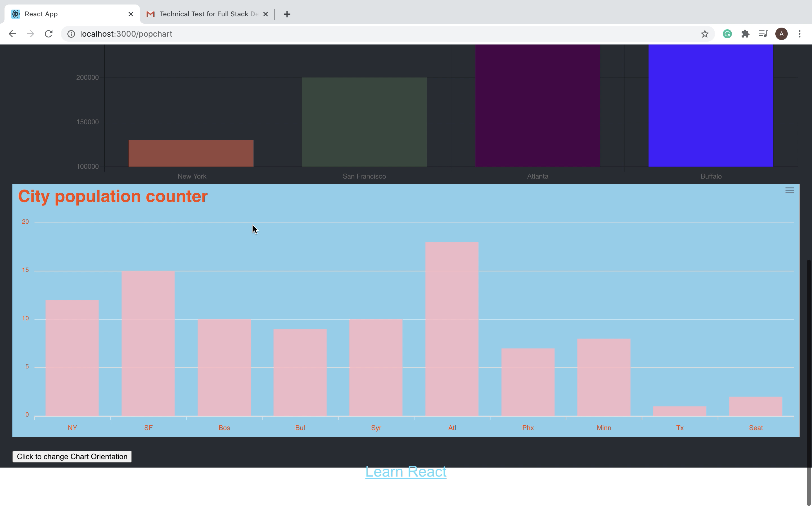This screenshot has width=812, height=507.
Task: Click the browser profile avatar
Action: tap(782, 34)
